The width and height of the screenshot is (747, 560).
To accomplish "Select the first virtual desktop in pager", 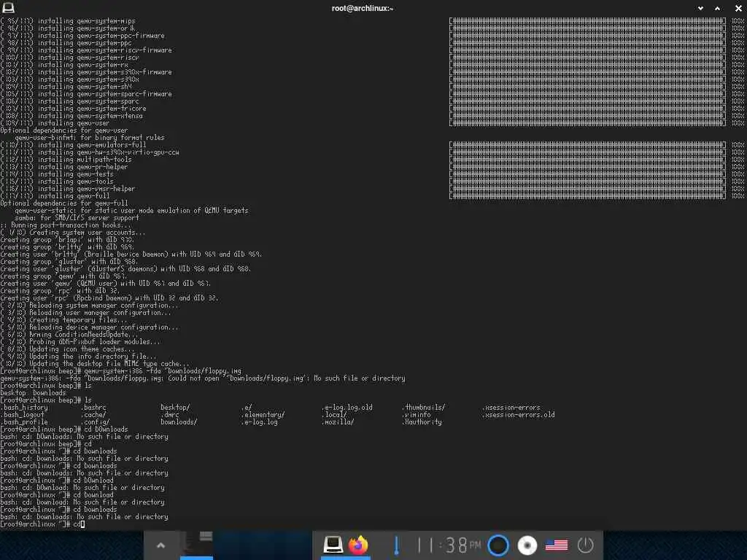I will [197, 544].
